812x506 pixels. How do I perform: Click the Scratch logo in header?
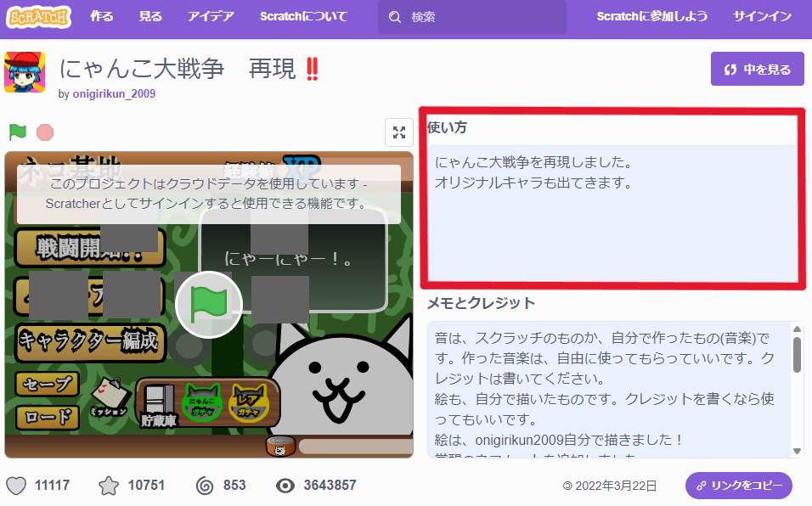pos(39,16)
